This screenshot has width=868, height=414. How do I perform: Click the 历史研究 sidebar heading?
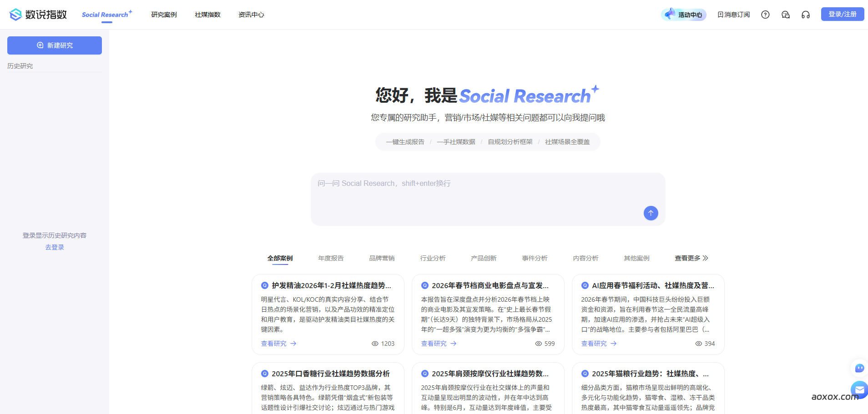(x=20, y=66)
